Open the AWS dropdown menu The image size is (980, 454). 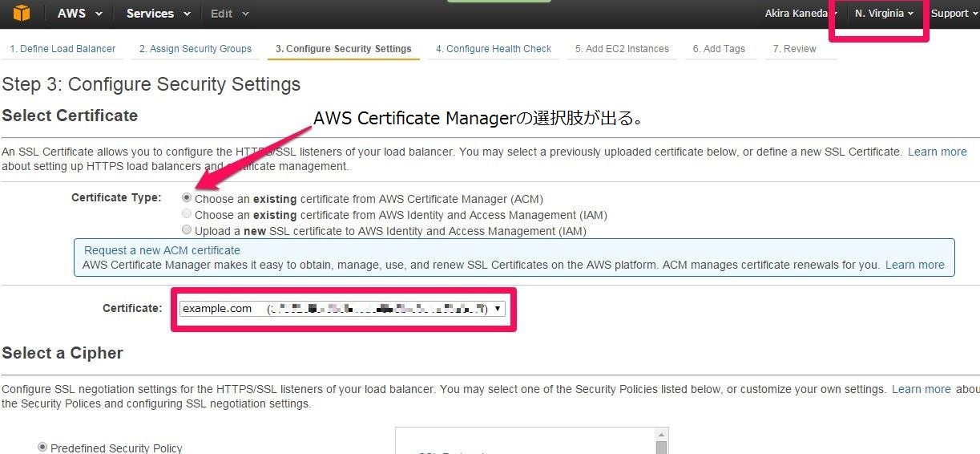pyautogui.click(x=80, y=14)
